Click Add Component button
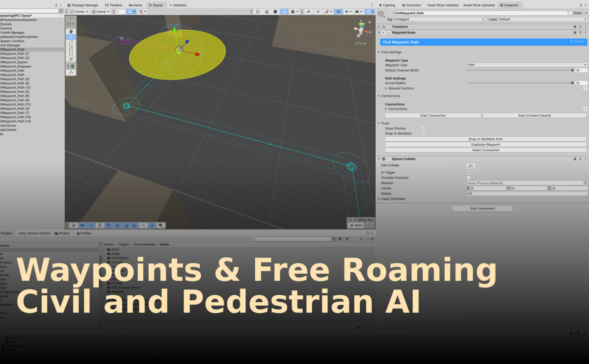Image resolution: width=589 pixels, height=364 pixels. [x=482, y=208]
